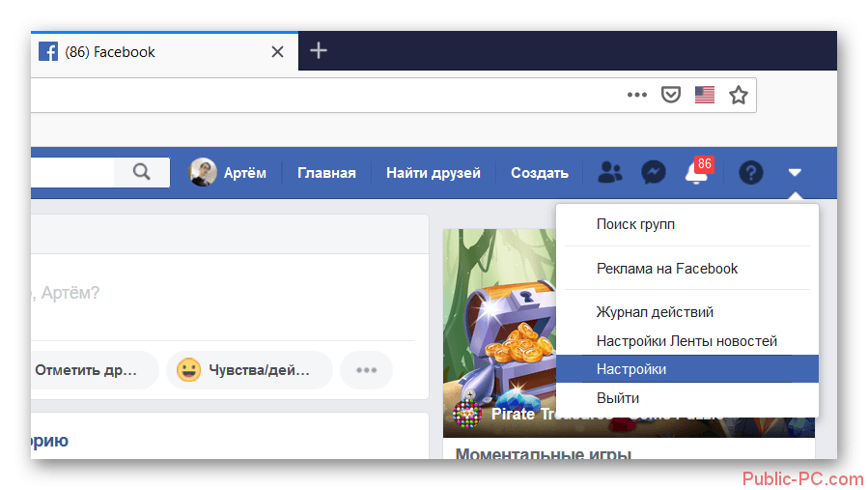Click the Quick Help question mark icon

[x=750, y=173]
